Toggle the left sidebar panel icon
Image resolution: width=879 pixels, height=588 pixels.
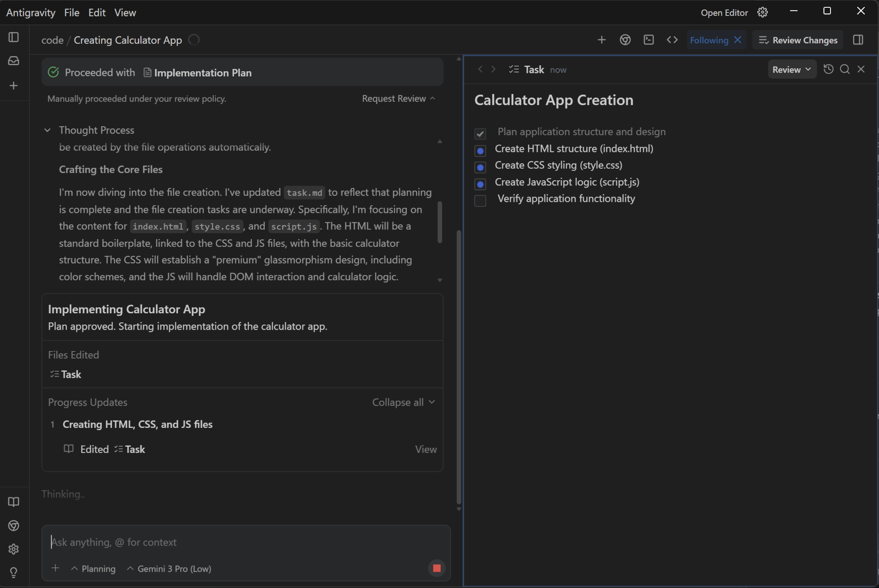[14, 37]
